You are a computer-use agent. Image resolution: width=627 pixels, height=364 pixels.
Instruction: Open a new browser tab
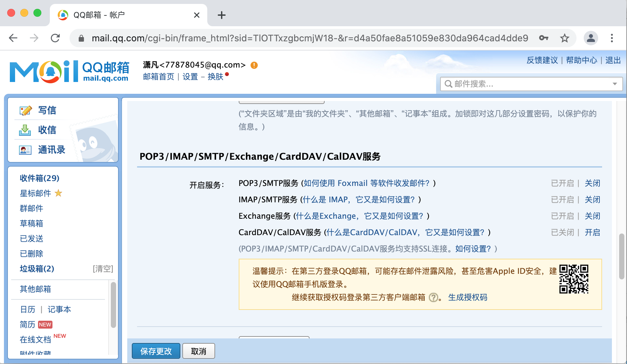(222, 15)
